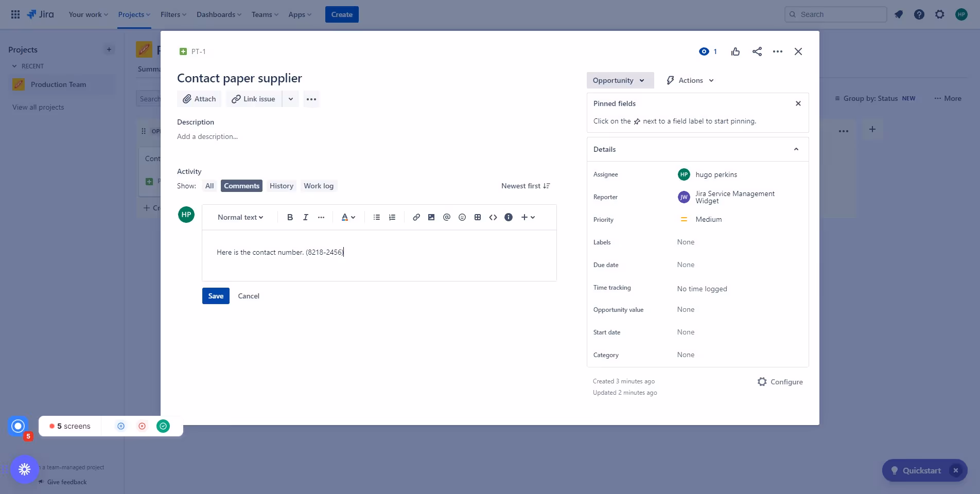The width and height of the screenshot is (980, 494).
Task: Open the Teams menu
Action: click(265, 14)
